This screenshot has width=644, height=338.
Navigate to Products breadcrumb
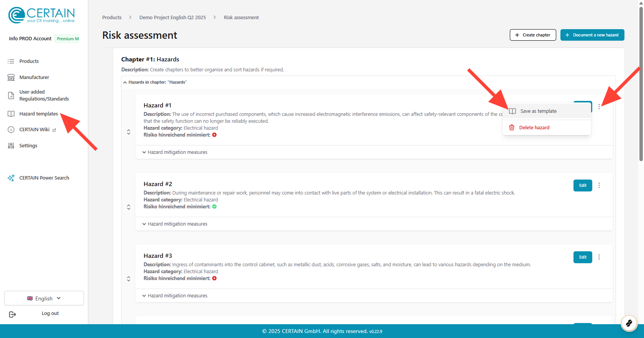click(x=112, y=18)
